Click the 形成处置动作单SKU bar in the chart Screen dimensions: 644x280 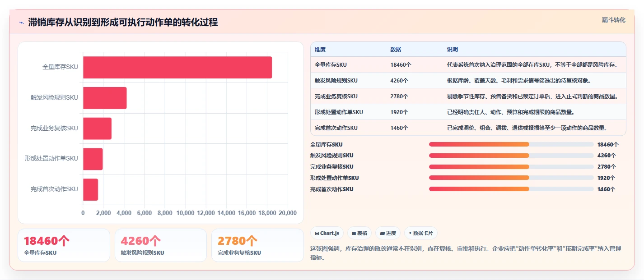click(x=93, y=159)
